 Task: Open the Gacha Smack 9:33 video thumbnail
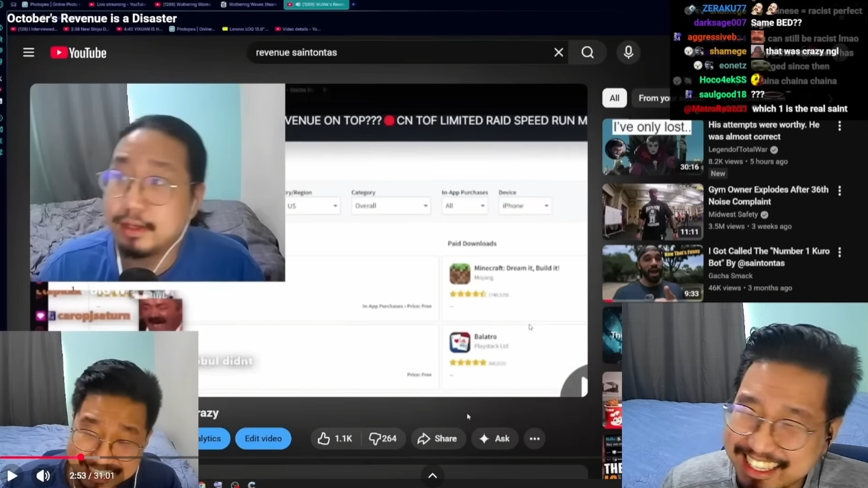652,273
